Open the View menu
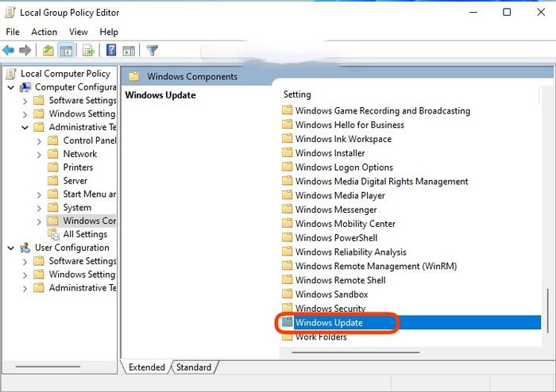 click(x=79, y=32)
